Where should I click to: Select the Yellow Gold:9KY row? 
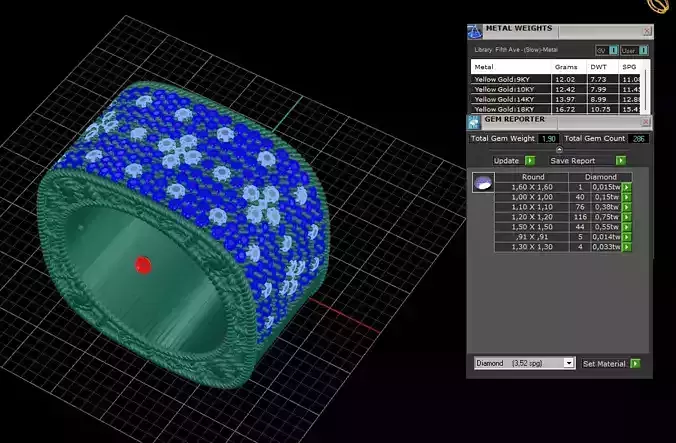[x=557, y=79]
